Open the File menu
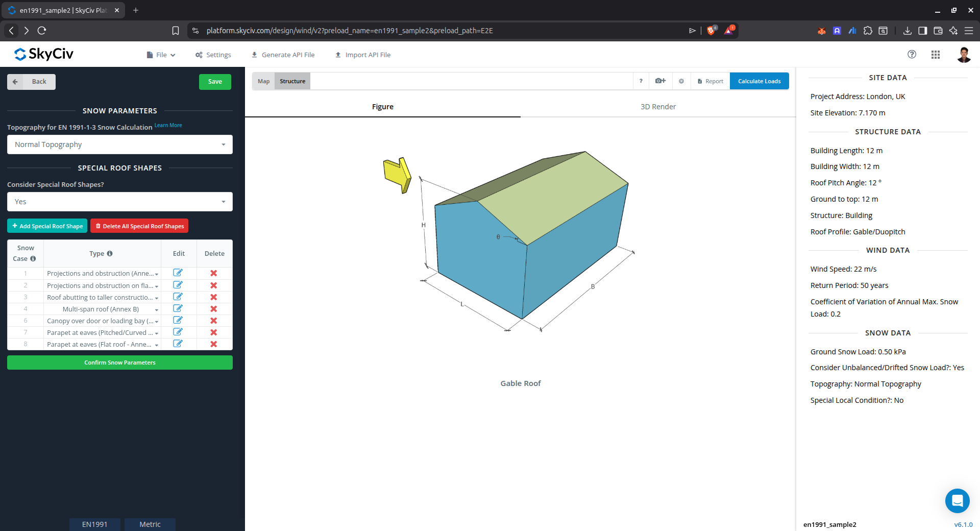Image resolution: width=980 pixels, height=531 pixels. click(161, 55)
